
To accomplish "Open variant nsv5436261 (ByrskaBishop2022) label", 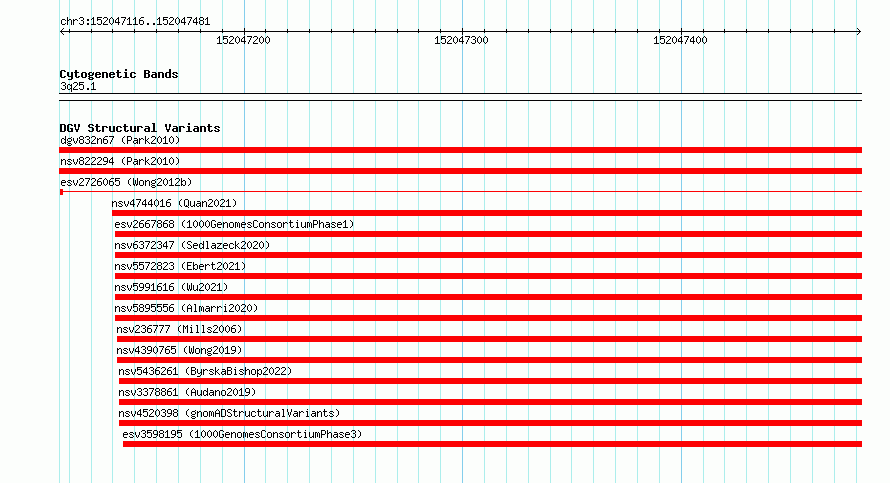I will [205, 371].
